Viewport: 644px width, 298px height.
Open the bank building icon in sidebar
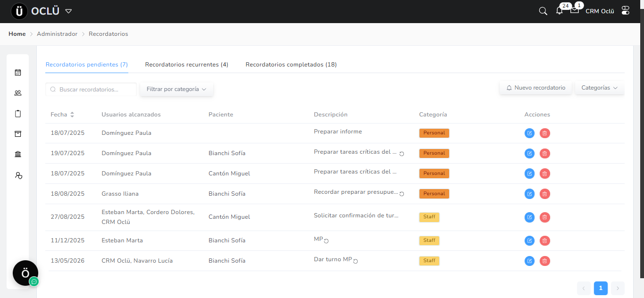click(18, 155)
